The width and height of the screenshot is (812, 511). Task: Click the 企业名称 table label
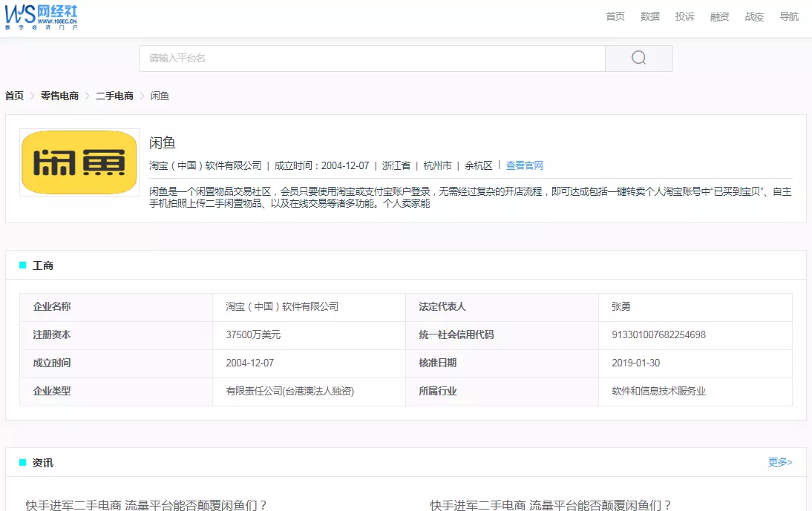pyautogui.click(x=52, y=307)
